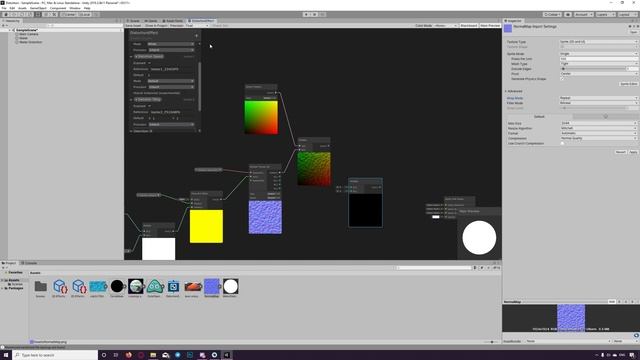Collapse the SampleScene hierarchy item

pyautogui.click(x=10, y=30)
